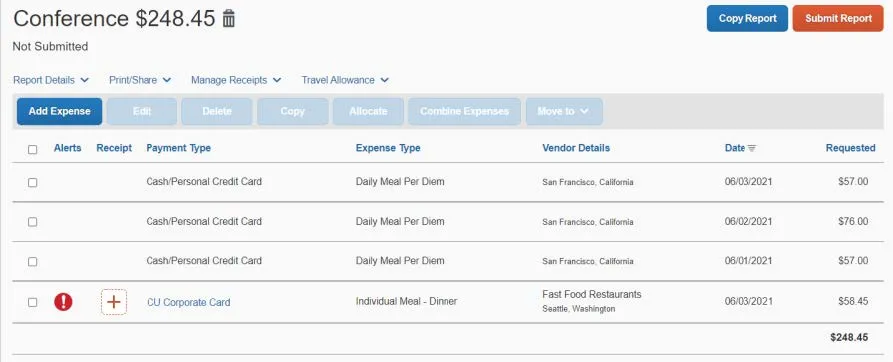Image resolution: width=893 pixels, height=362 pixels.
Task: Open the CU Corporate Card link
Action: pos(189,302)
